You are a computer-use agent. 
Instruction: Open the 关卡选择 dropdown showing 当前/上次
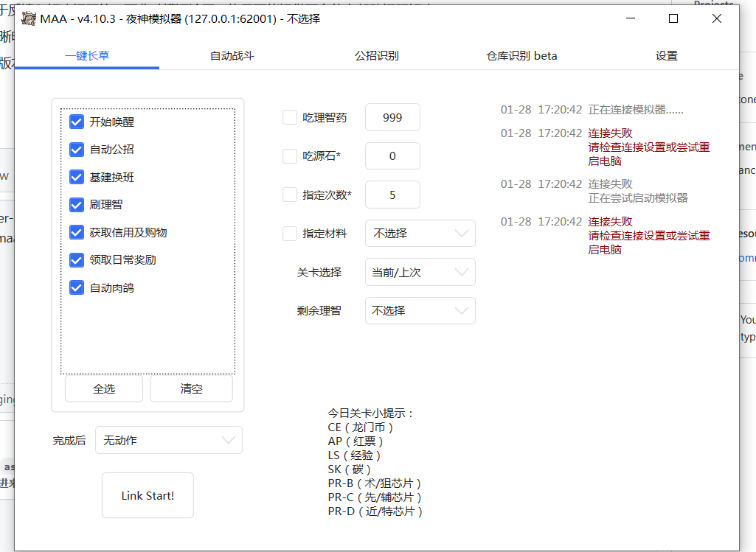pos(420,272)
